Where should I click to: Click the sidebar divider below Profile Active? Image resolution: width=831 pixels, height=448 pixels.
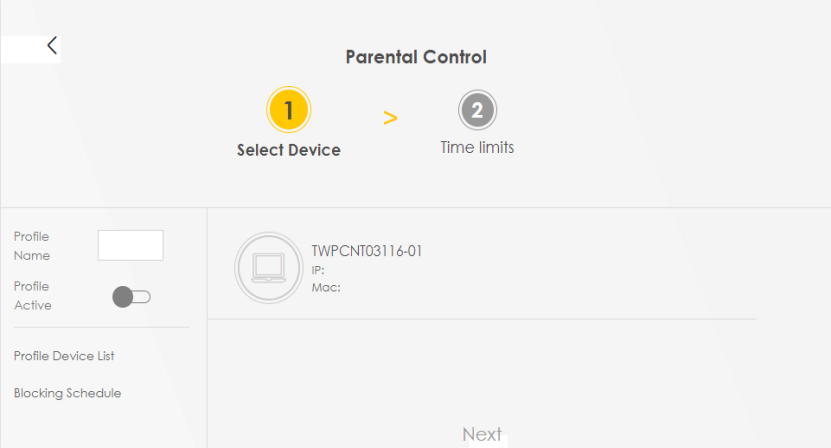pos(100,327)
